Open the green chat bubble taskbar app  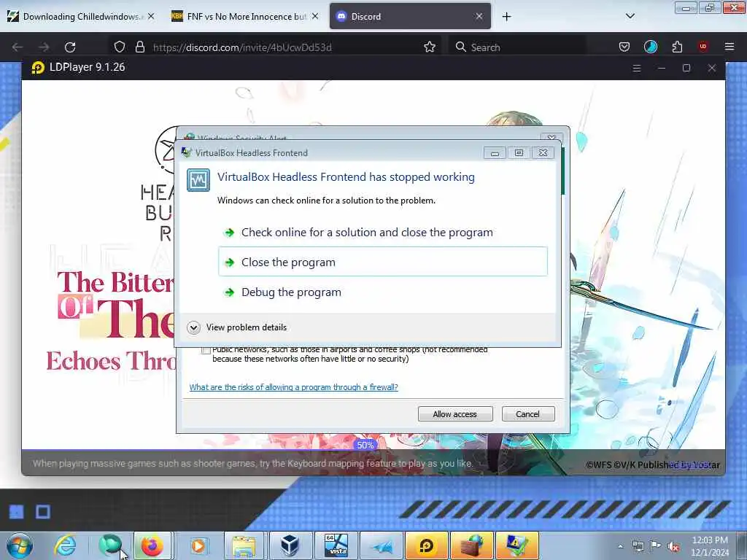click(x=111, y=545)
